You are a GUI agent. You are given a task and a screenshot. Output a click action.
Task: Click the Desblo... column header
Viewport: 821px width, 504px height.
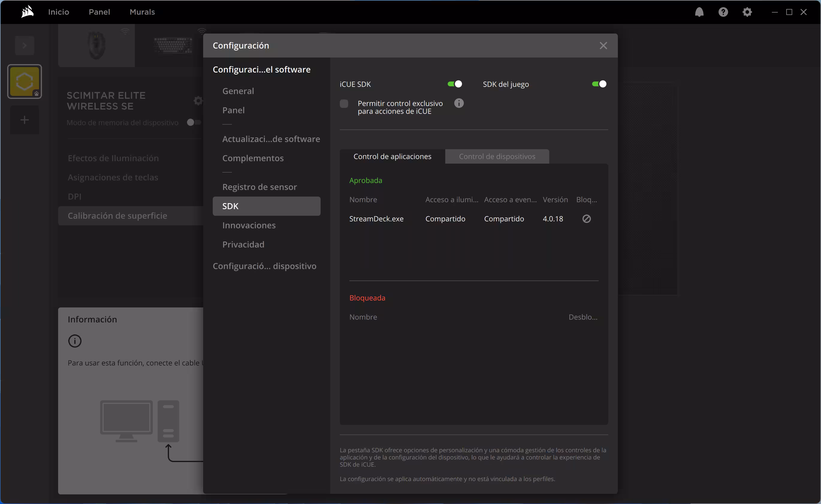coord(583,317)
